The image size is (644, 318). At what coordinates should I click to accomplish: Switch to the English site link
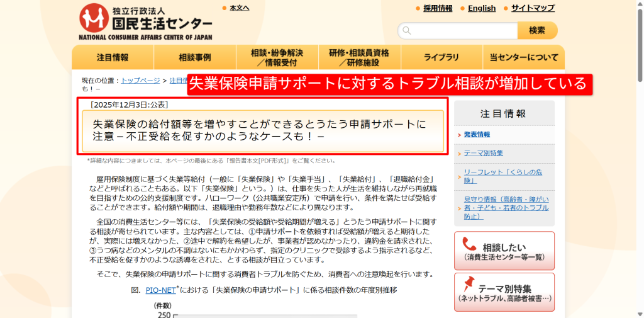point(482,8)
